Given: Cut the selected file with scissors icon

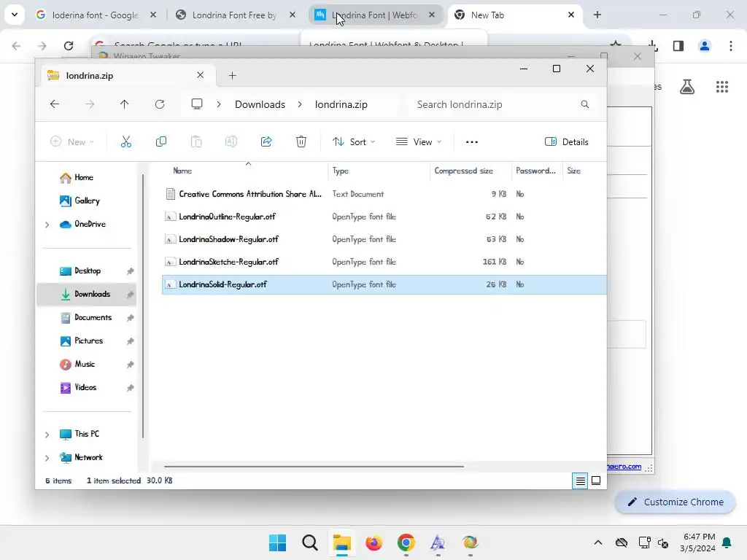Looking at the screenshot, I should (125, 141).
